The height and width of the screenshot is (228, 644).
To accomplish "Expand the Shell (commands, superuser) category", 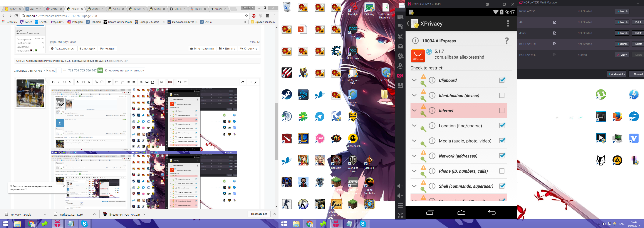I will (x=414, y=186).
